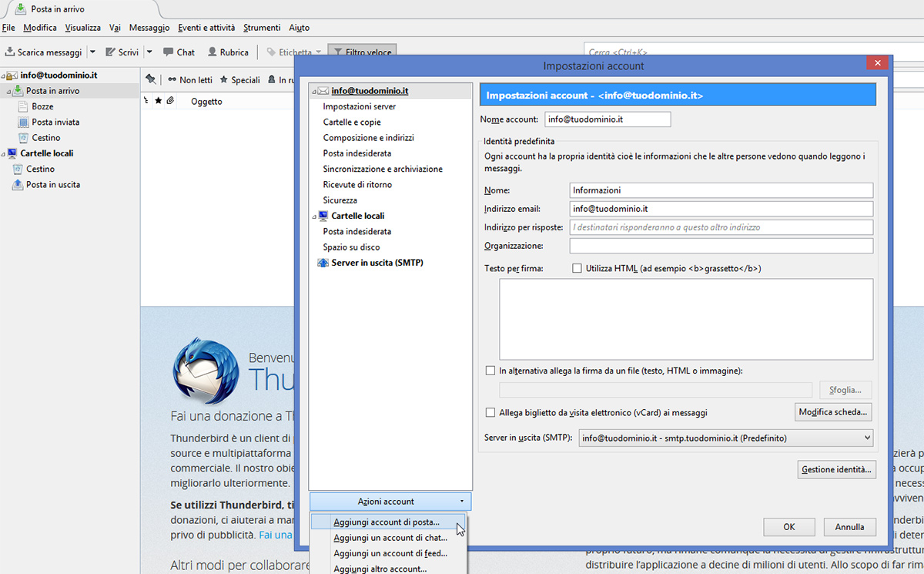Open the Modifica menu
Image resolution: width=924 pixels, height=574 pixels.
coord(40,28)
